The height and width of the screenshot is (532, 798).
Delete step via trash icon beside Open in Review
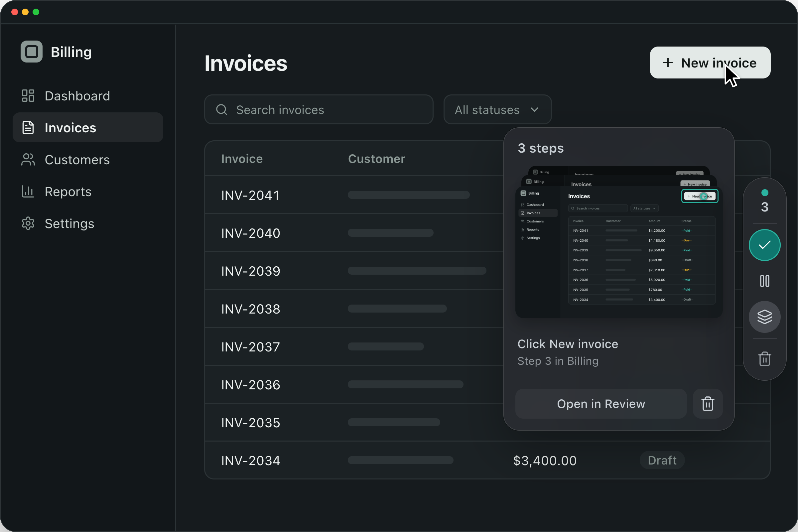[708, 404]
